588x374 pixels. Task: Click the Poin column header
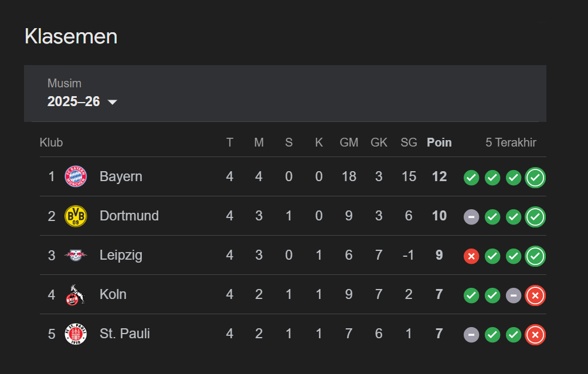(439, 142)
